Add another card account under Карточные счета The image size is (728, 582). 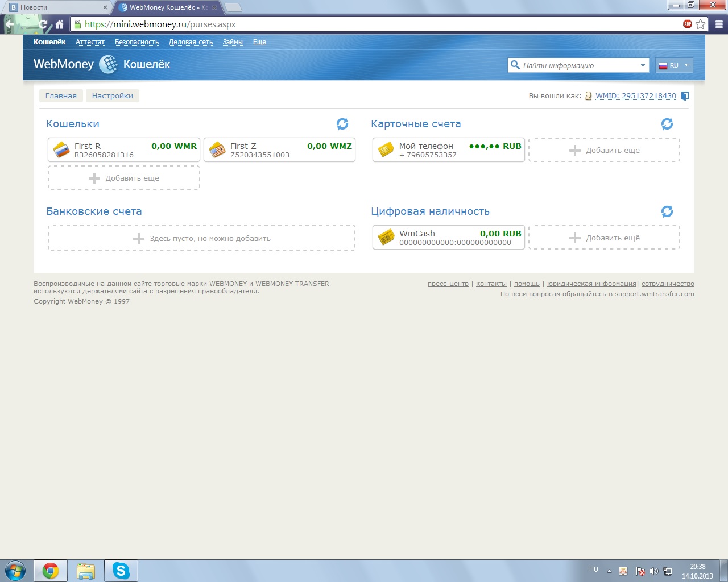[604, 150]
